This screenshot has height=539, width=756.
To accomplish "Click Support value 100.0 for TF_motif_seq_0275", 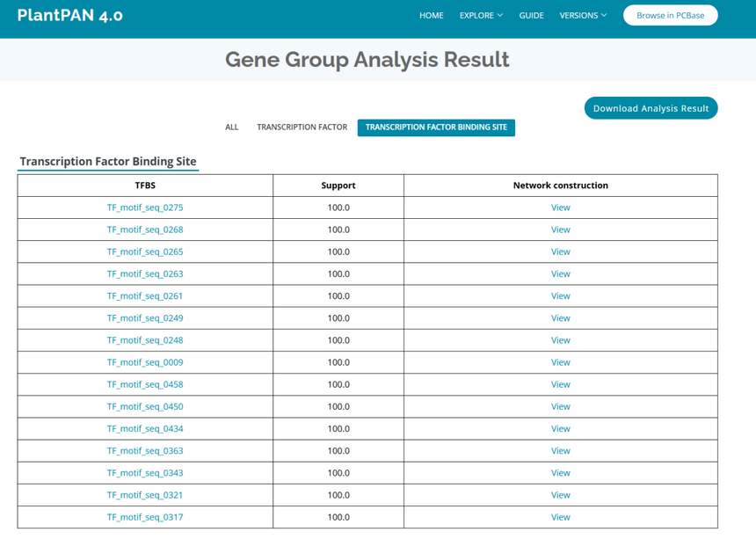I will click(338, 208).
